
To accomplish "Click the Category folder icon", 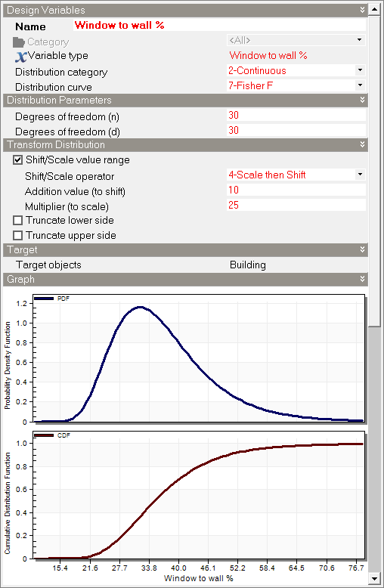I will pyautogui.click(x=18, y=42).
